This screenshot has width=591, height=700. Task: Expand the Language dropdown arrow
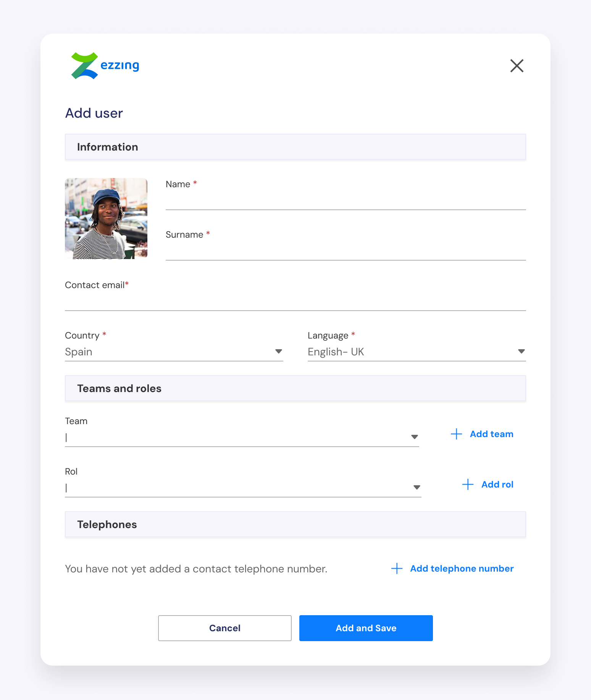click(521, 352)
